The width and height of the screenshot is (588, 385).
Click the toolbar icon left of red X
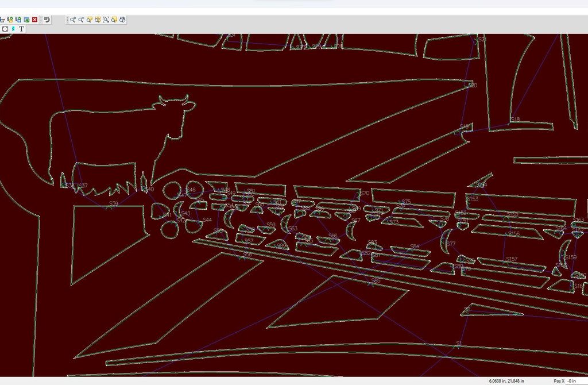tap(26, 20)
